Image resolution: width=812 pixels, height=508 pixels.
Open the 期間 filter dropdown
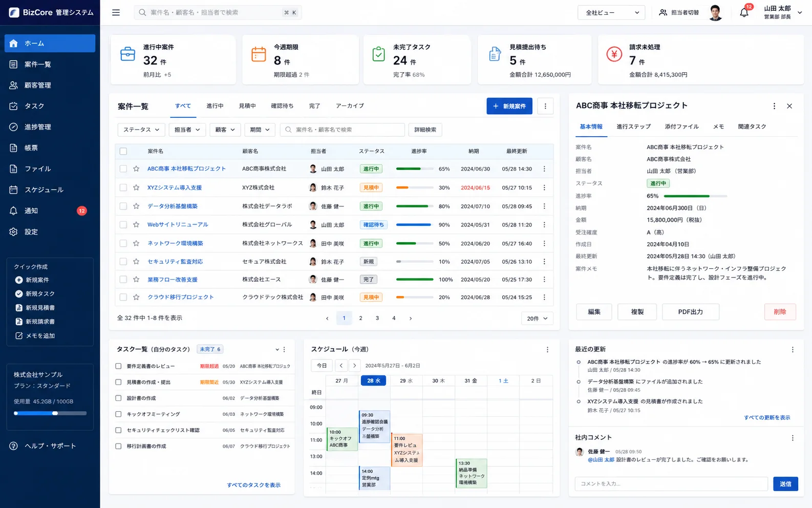260,130
